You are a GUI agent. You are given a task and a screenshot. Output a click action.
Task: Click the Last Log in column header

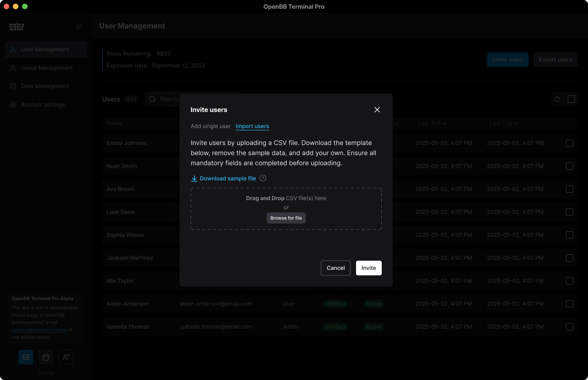[x=504, y=123]
